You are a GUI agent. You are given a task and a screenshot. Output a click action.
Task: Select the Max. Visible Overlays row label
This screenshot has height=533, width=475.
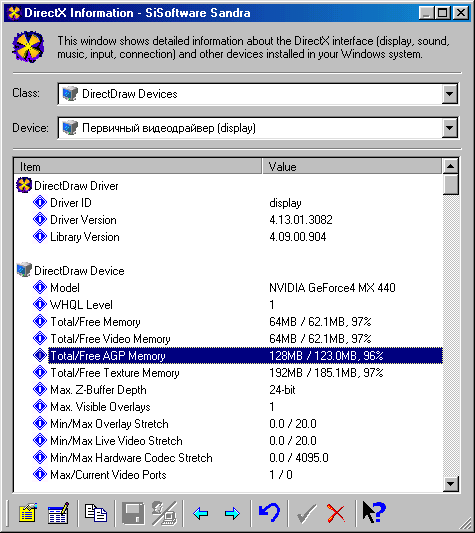[x=100, y=407]
